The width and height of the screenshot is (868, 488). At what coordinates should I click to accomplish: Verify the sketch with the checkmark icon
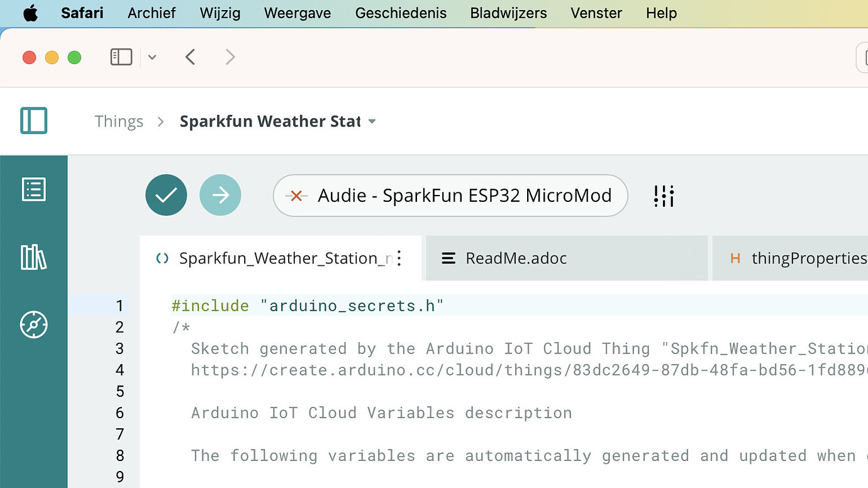[166, 195]
